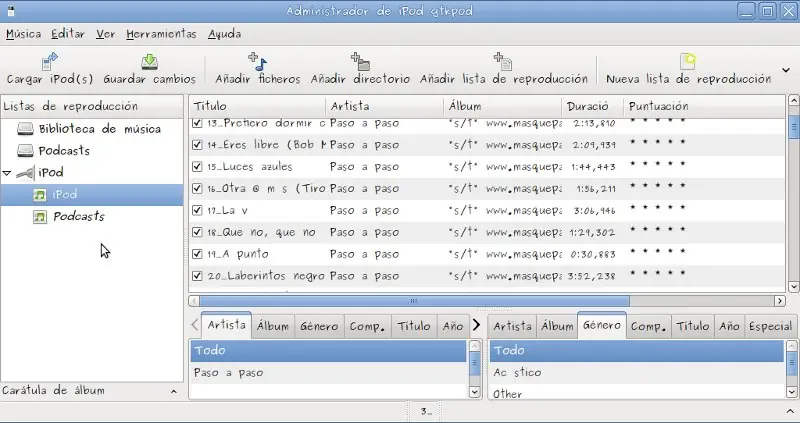This screenshot has height=423, width=800.
Task: Open the Herramientas menu
Action: coord(161,34)
